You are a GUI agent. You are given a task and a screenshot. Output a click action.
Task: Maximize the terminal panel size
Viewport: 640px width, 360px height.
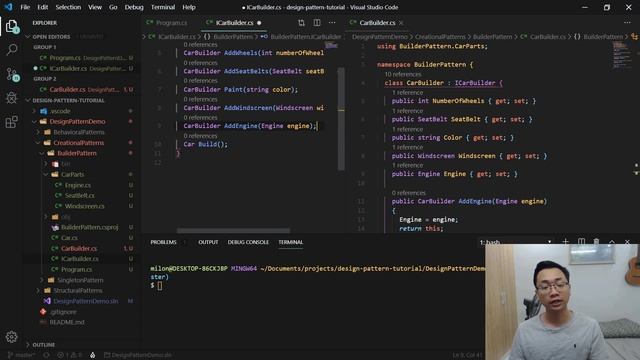point(612,242)
